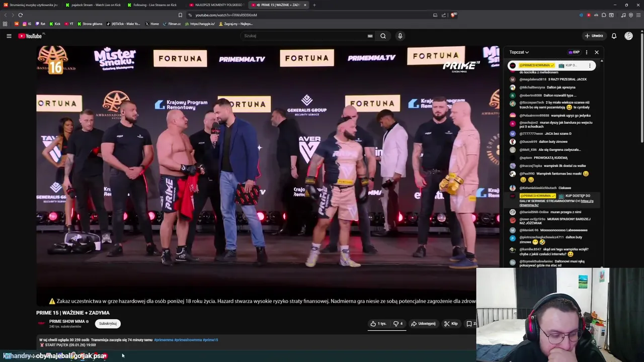
Task: Click the 0XP badge in chat header
Action: [x=574, y=52]
